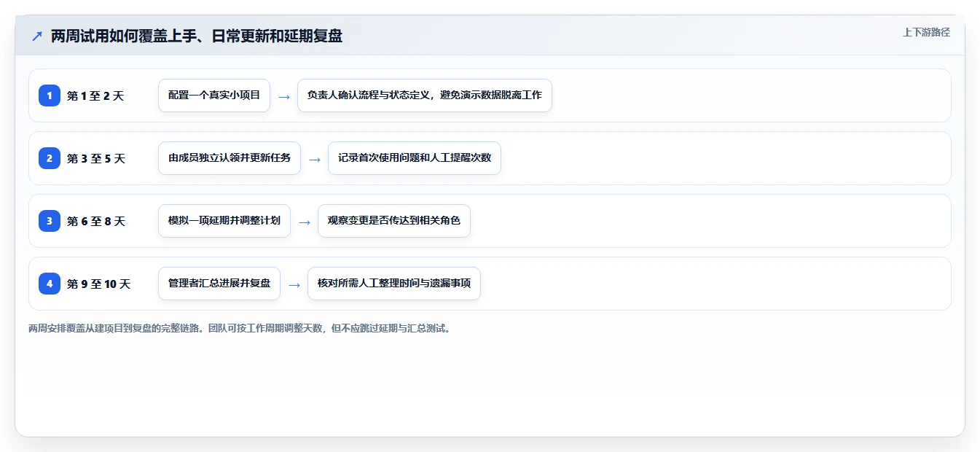Click the 第 9 至 10 天 label
Viewport: 980px width, 452px height.
[x=98, y=284]
